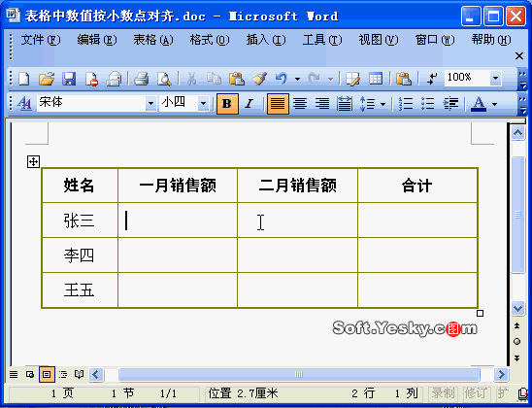Apply bulleted list formatting
The width and height of the screenshot is (532, 408).
428,104
